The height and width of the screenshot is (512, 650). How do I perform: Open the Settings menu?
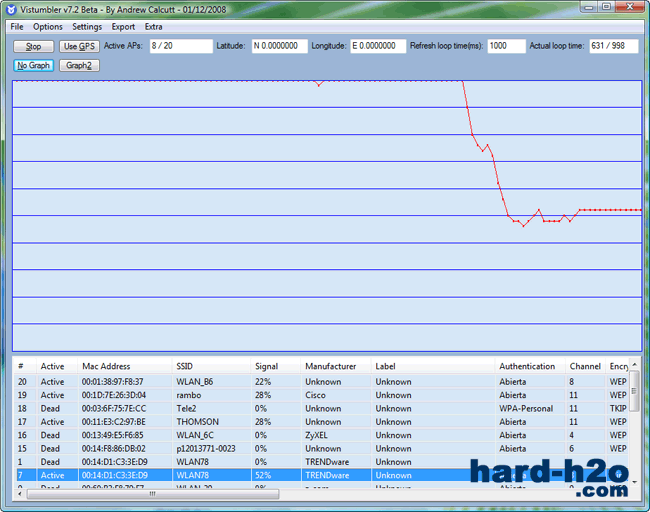pos(87,26)
